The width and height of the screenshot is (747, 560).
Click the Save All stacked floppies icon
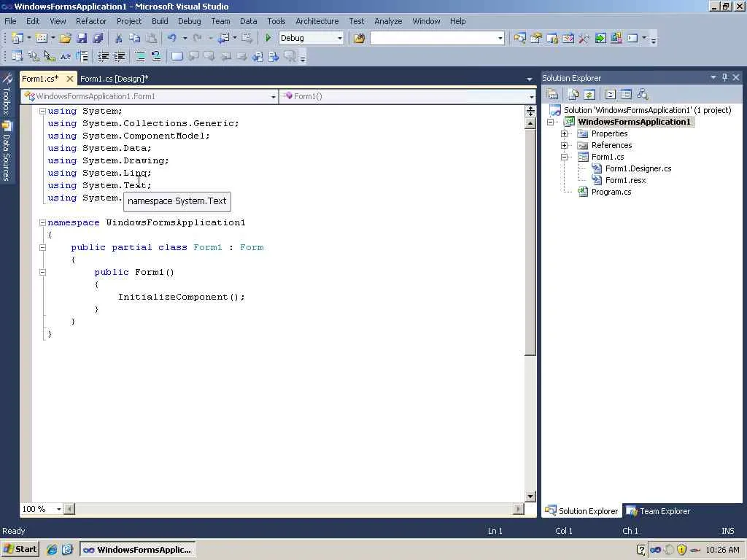(98, 38)
